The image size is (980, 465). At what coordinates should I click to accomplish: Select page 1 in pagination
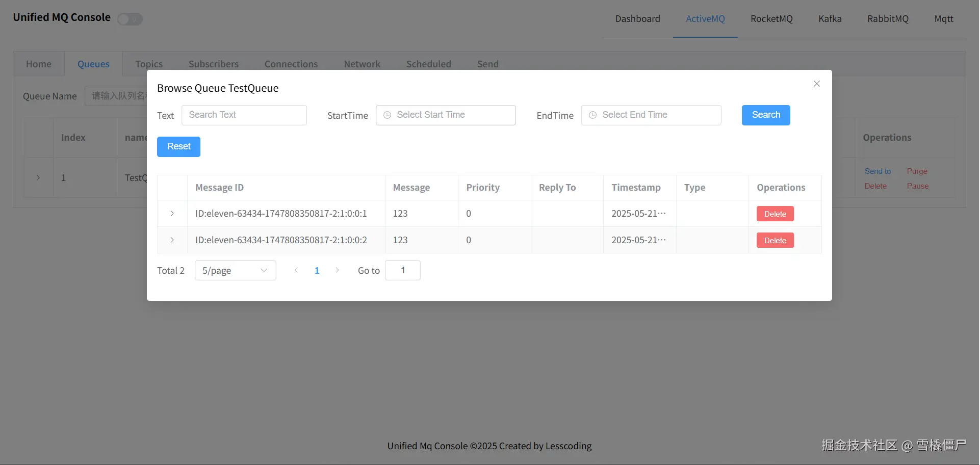[x=317, y=270]
